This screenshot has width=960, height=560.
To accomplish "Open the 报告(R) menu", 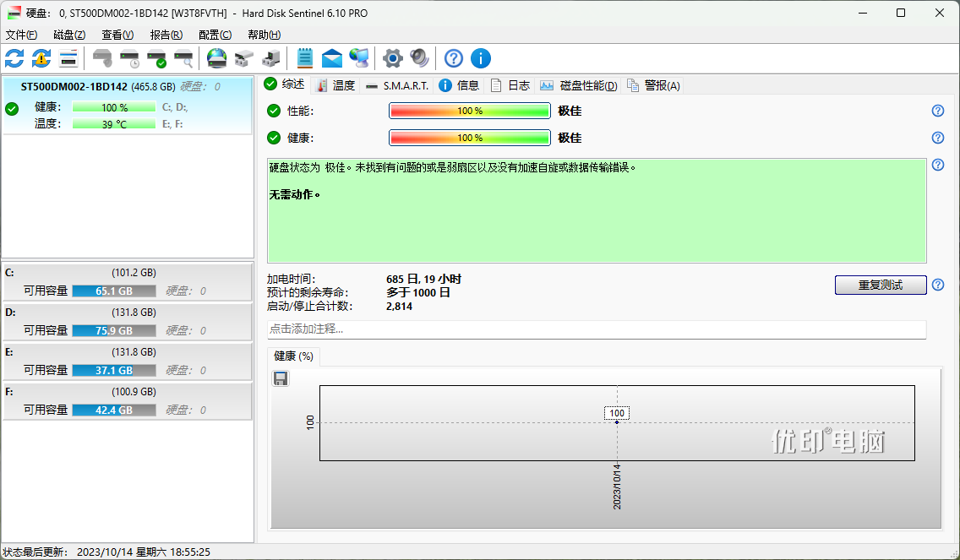I will [166, 35].
